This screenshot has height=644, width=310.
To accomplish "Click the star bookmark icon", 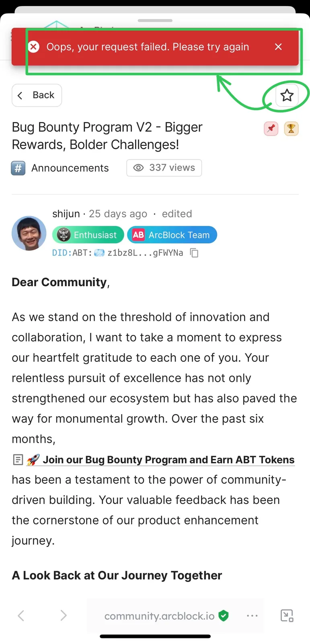I will click(287, 95).
